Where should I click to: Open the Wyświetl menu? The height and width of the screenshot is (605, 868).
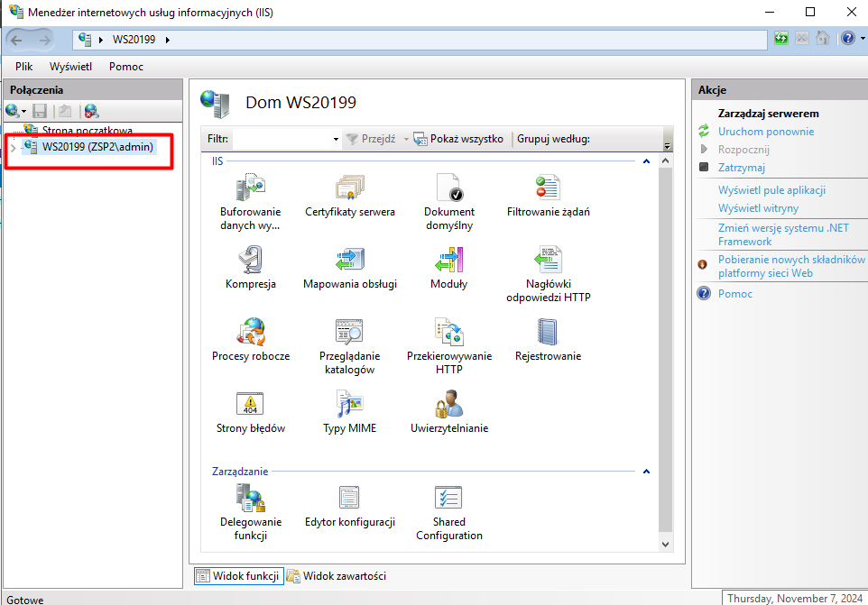(x=70, y=67)
